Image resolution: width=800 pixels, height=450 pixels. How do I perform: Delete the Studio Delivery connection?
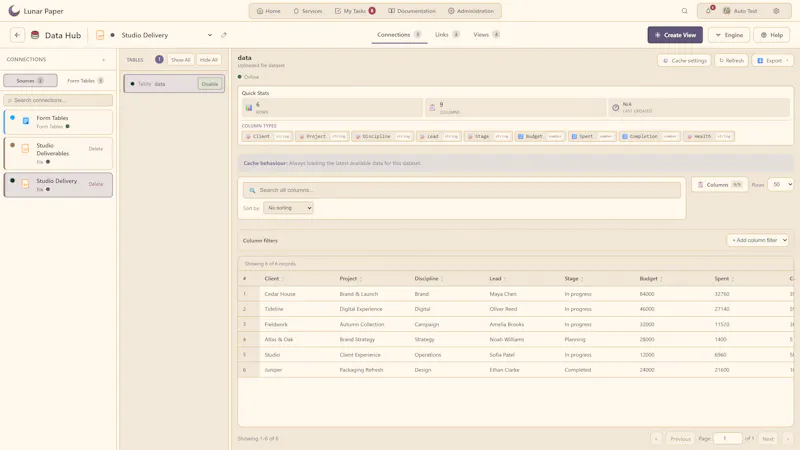pos(96,184)
